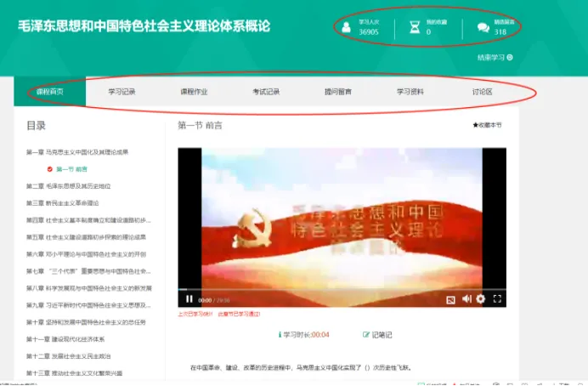Image resolution: width=588 pixels, height=386 pixels.
Task: Toggle picture-in-picture icon on video player
Action: click(x=450, y=299)
